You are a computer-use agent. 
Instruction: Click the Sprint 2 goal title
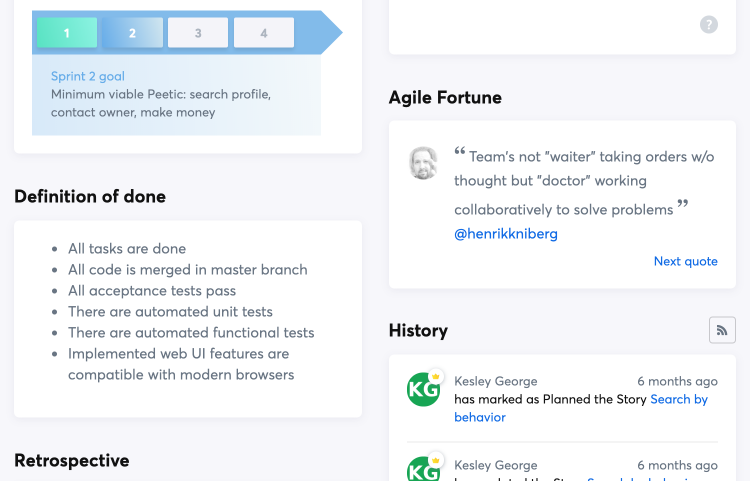coord(88,76)
